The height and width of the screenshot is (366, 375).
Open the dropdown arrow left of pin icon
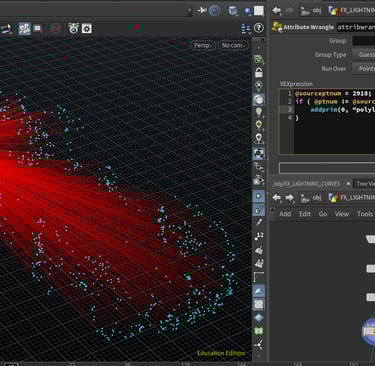[189, 11]
